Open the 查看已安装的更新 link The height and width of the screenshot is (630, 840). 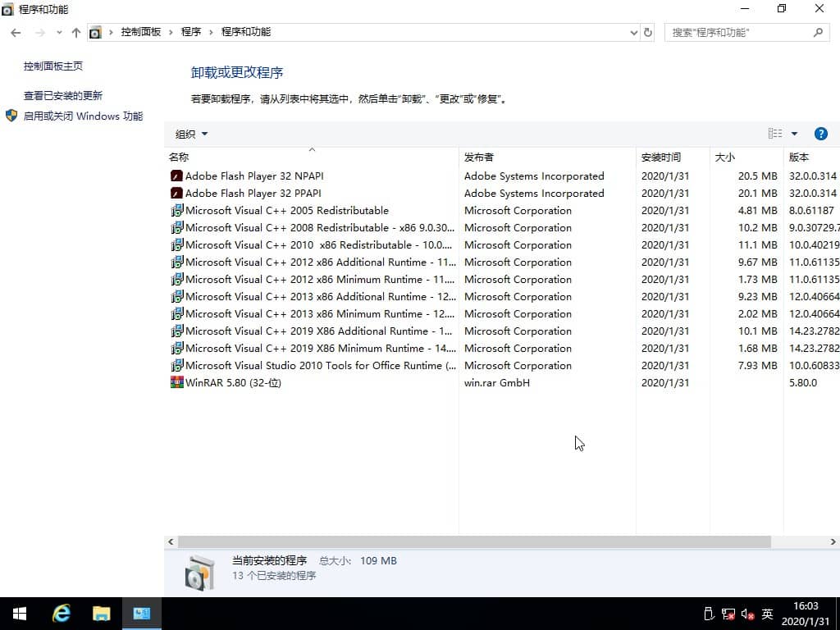[x=62, y=95]
